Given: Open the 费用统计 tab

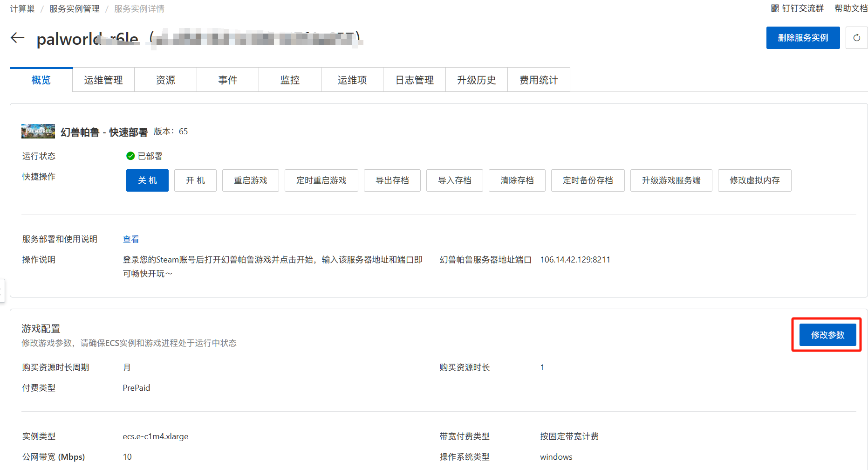Looking at the screenshot, I should click(539, 80).
